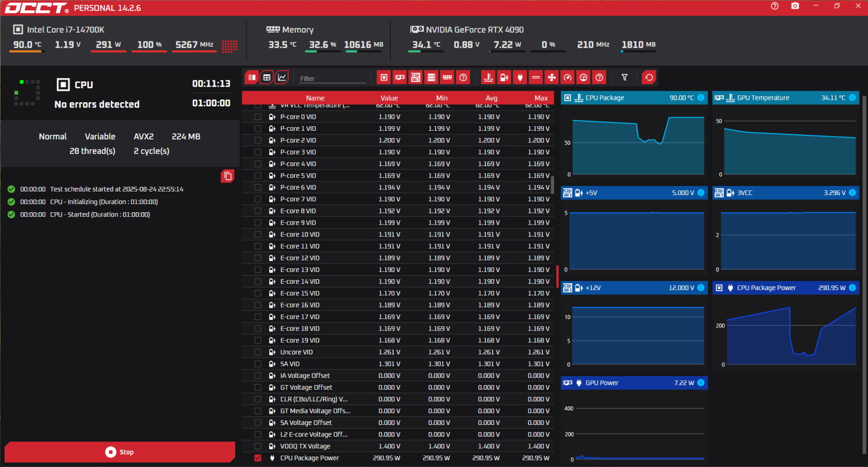Switch to the table view mode
Image resolution: width=868 pixels, height=467 pixels.
pyautogui.click(x=267, y=78)
